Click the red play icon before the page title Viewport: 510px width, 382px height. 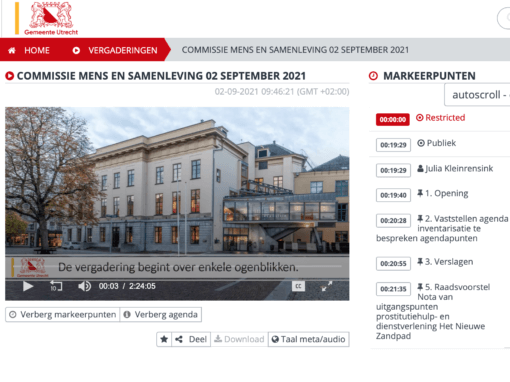(x=10, y=76)
